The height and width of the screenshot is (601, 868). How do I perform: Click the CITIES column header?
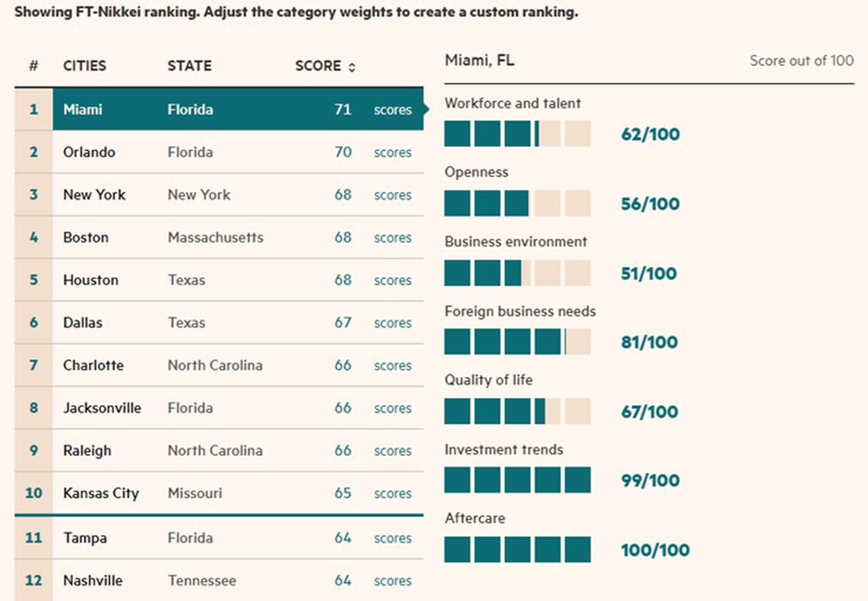pos(84,66)
